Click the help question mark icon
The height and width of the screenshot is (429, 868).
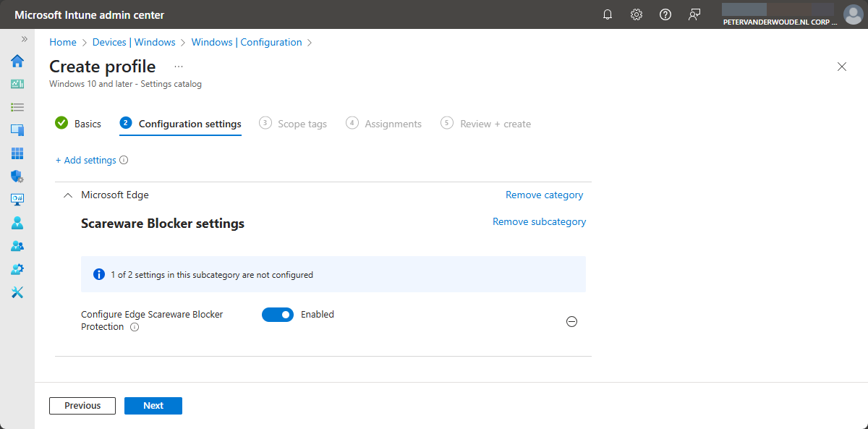click(665, 14)
